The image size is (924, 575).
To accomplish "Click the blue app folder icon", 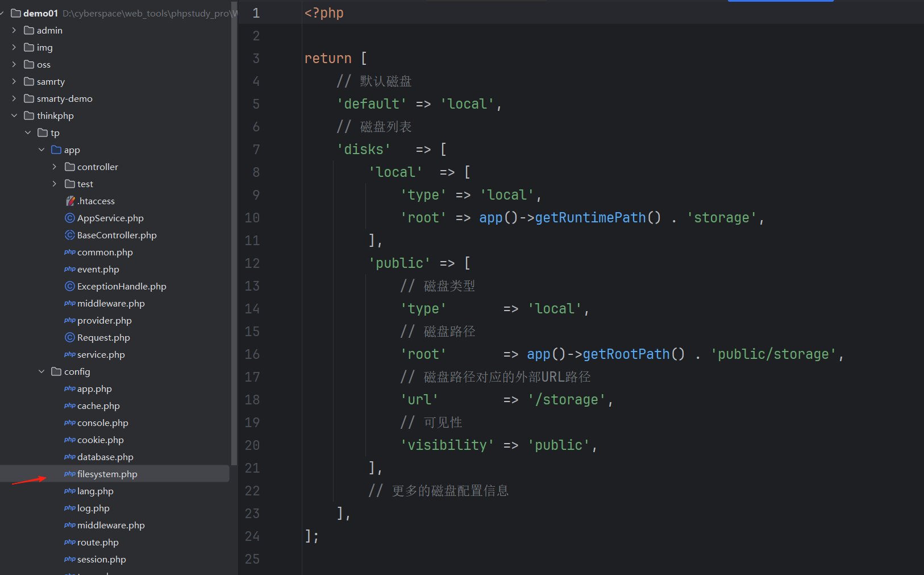I will 56,150.
